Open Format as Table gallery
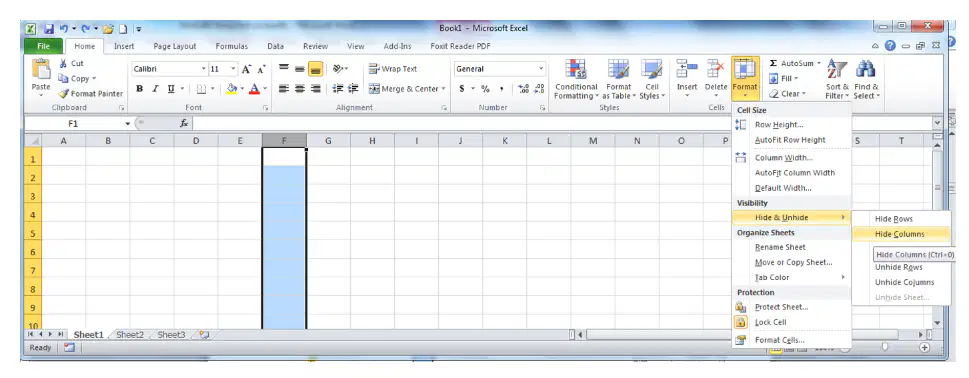This screenshot has width=969, height=378. click(619, 80)
